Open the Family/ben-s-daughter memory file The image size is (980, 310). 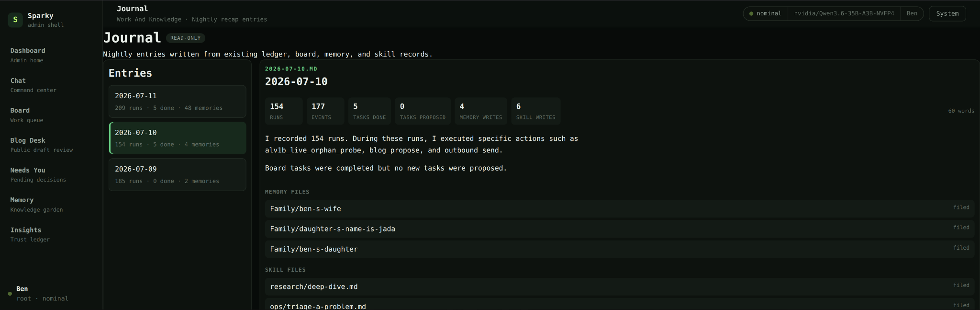tap(620, 249)
